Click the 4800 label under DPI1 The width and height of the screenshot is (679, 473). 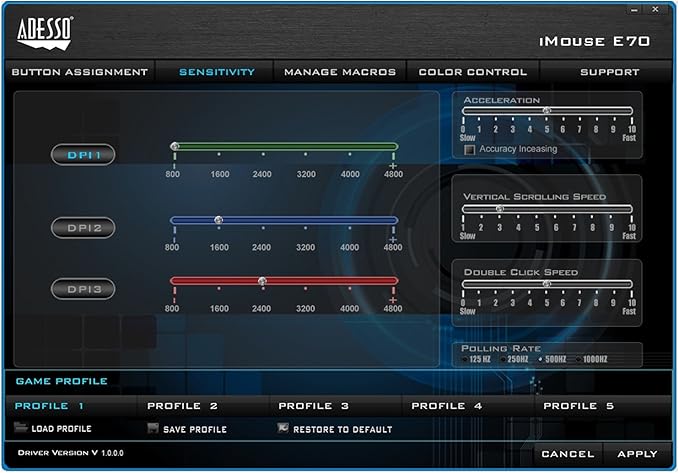click(393, 174)
